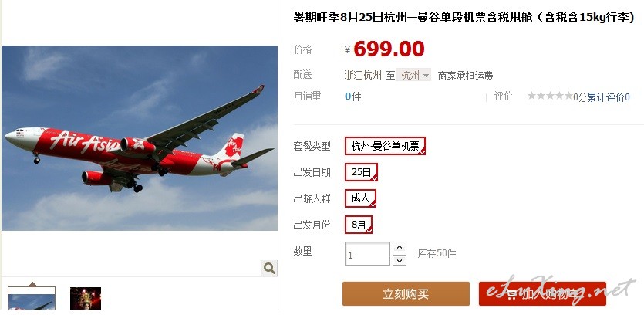The width and height of the screenshot is (644, 315).
Task: Decrease quantity with the down arrow
Action: point(400,260)
